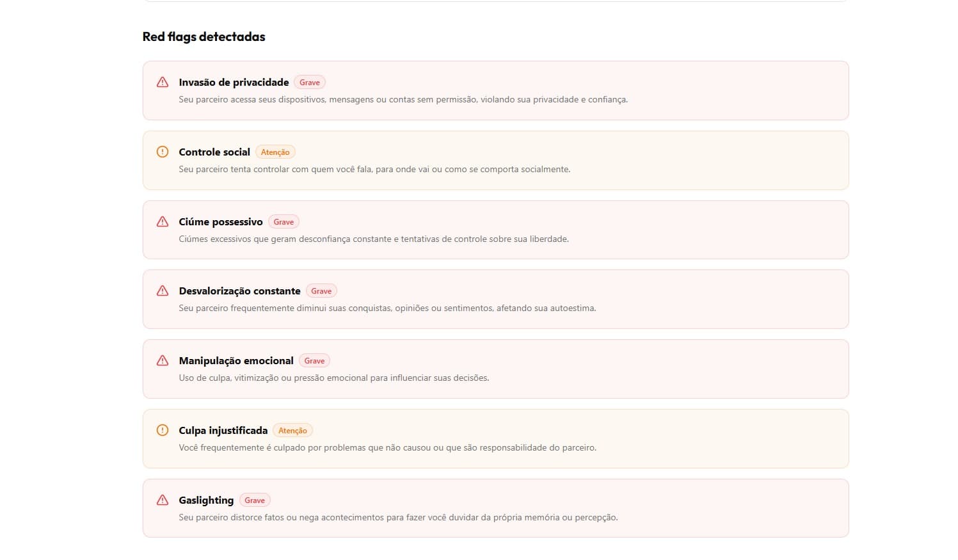Click the warning triangle icon on Gaslighting
Image resolution: width=958 pixels, height=560 pixels.
tap(162, 500)
